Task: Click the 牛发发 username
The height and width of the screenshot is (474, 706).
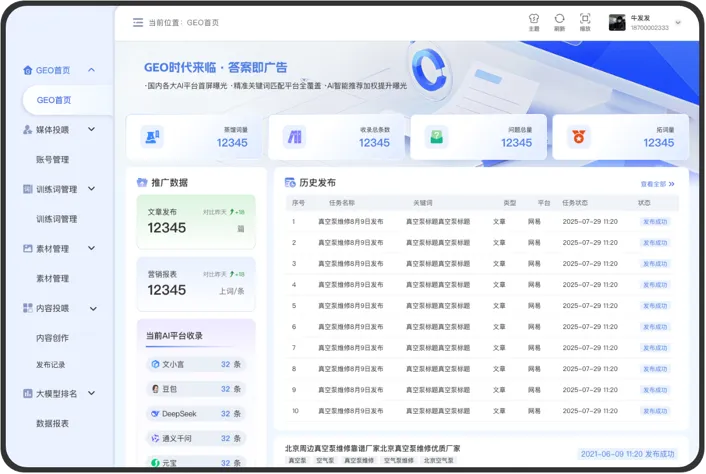Action: tap(640, 18)
